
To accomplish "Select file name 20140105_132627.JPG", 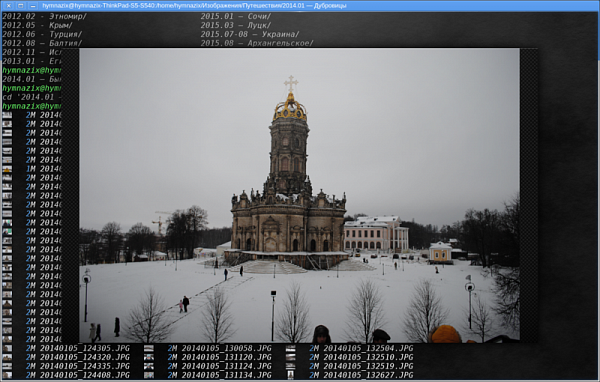I will pos(368,375).
